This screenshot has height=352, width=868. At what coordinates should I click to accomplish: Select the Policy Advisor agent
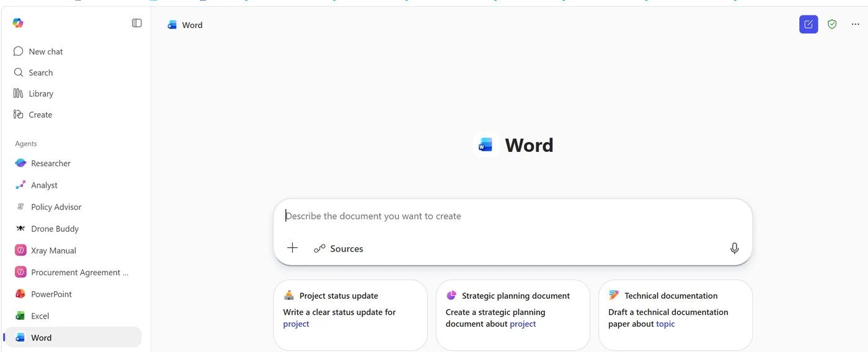(x=73, y=207)
